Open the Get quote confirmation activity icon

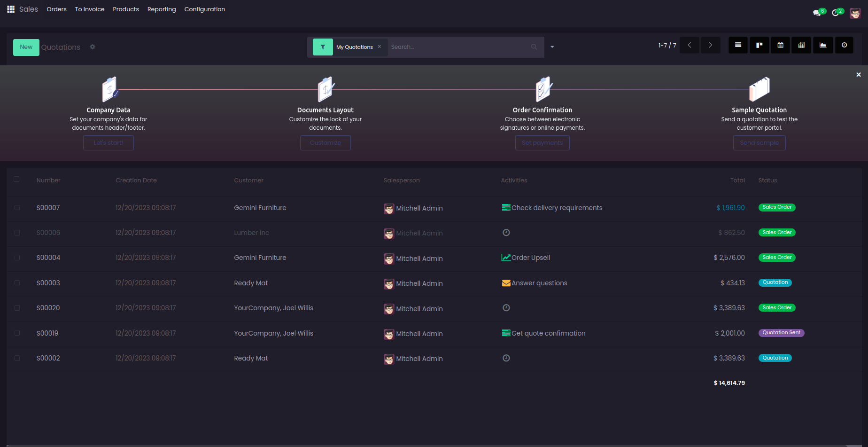(506, 333)
